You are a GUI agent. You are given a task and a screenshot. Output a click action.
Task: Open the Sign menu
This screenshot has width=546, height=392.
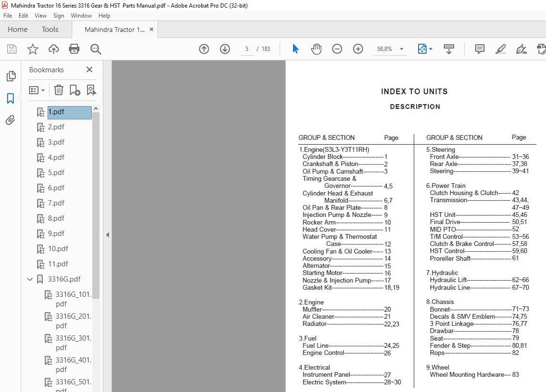tap(58, 16)
